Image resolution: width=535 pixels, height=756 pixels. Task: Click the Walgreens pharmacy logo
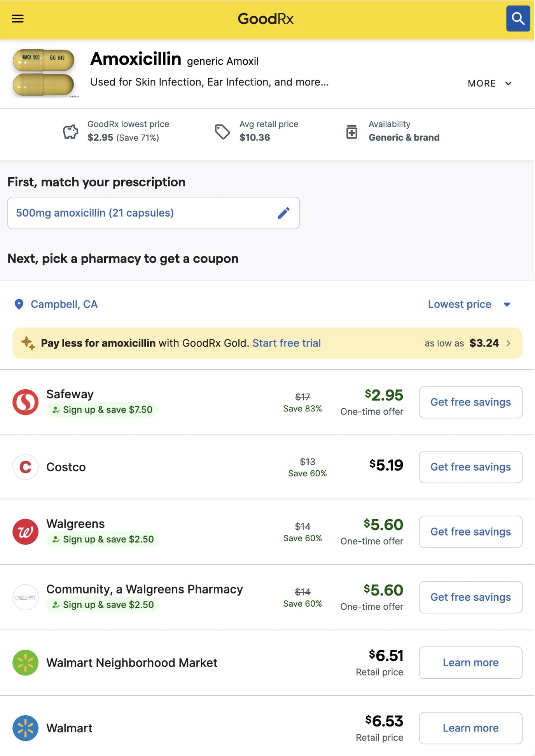tap(26, 532)
